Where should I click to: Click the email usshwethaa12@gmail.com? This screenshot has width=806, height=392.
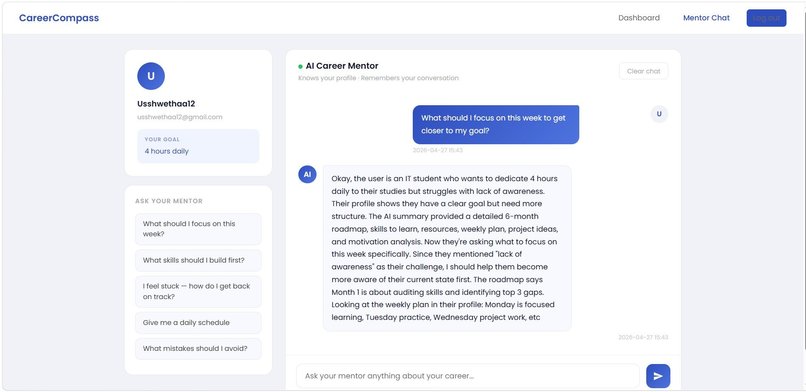point(180,117)
